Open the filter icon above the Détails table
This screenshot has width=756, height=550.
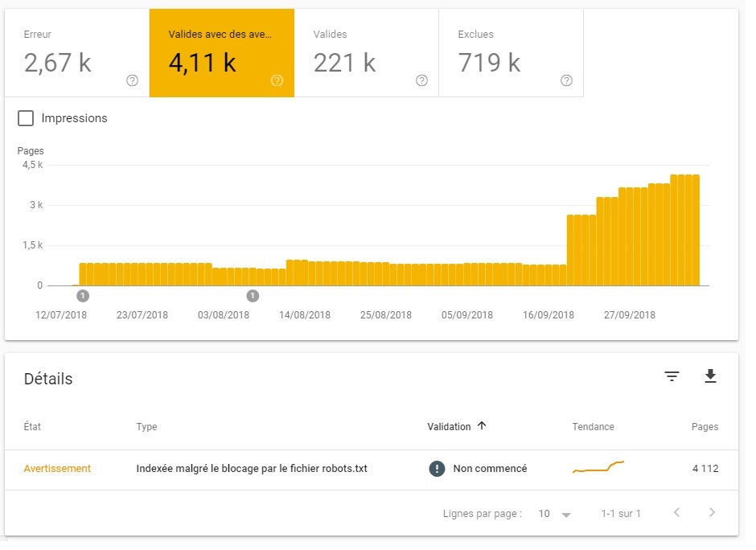[672, 376]
